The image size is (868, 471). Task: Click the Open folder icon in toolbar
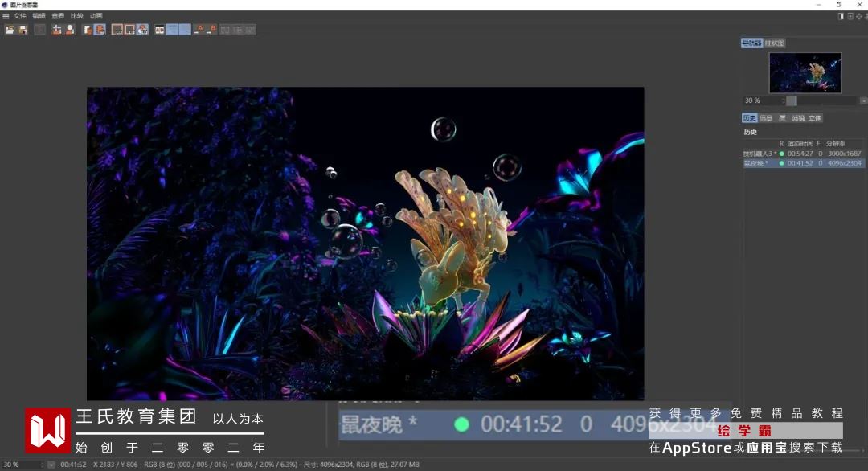tap(10, 29)
